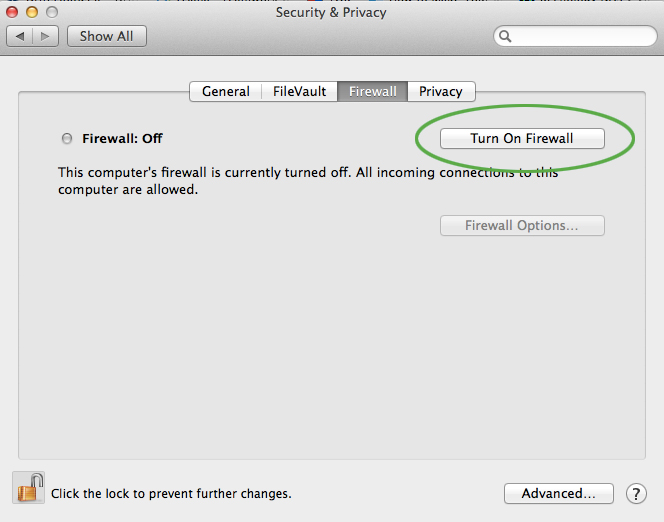Viewport: 664px width, 522px height.
Task: Click the 'Firewall: Off' status label
Action: (122, 138)
